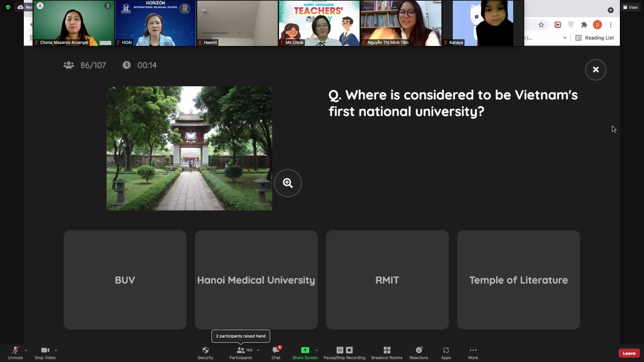644x362 pixels.
Task: Open the Reactions menu
Action: pos(419,353)
